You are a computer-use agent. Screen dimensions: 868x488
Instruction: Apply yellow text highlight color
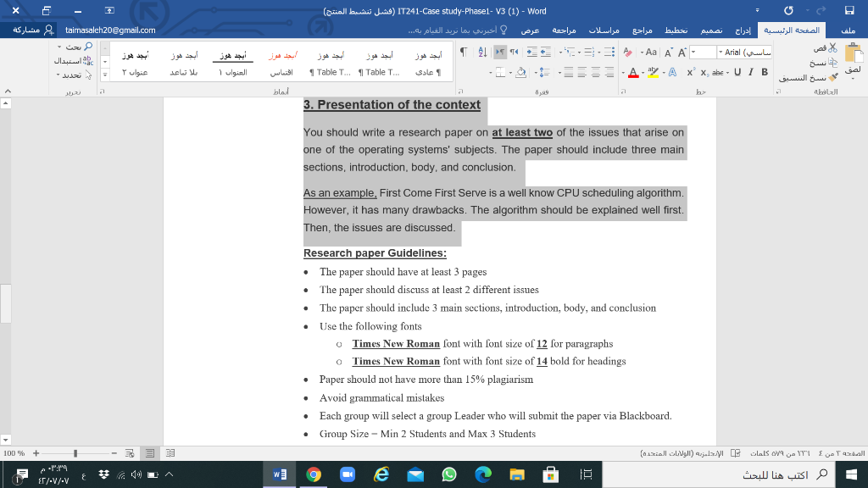(x=653, y=71)
